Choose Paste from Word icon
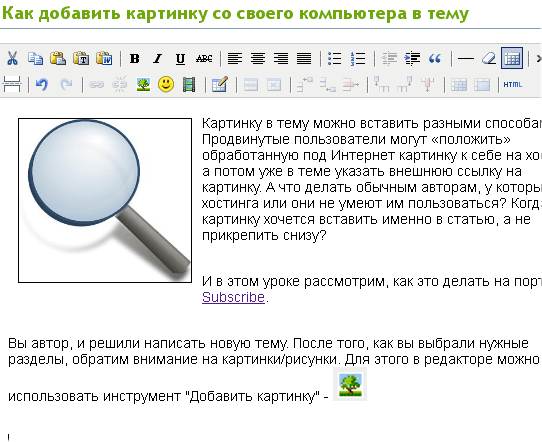Image resolution: width=542 pixels, height=442 pixels. (104, 58)
